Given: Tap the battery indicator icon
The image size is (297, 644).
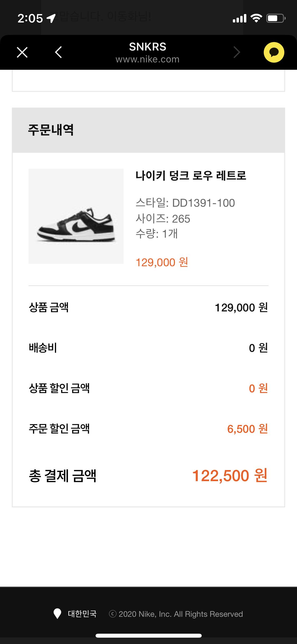Looking at the screenshot, I should (x=276, y=18).
